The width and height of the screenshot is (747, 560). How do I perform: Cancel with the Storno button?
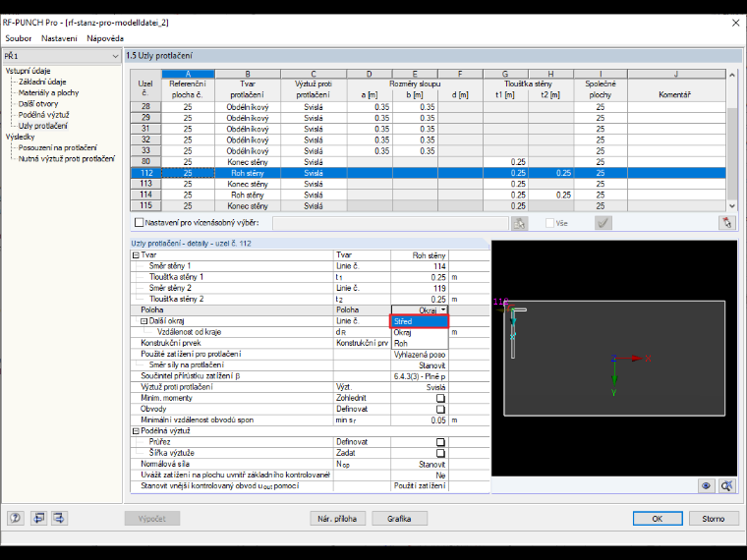click(x=714, y=519)
